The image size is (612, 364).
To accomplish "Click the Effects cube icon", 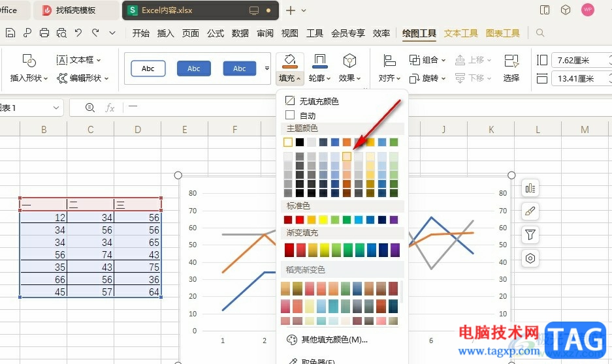I will (349, 61).
